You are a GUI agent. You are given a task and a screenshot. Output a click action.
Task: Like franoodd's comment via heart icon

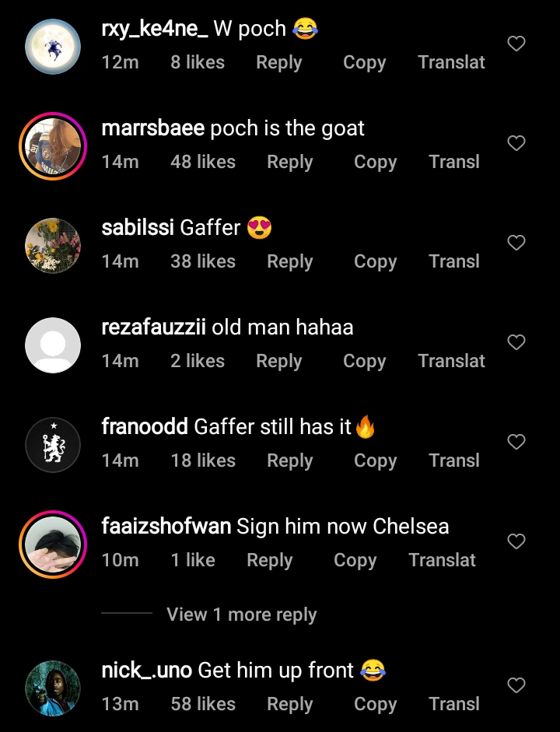click(x=516, y=442)
